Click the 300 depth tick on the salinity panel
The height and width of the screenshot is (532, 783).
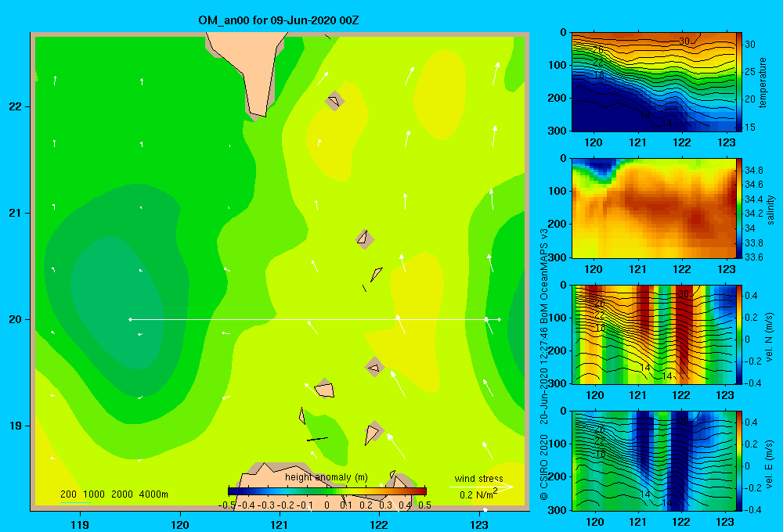(558, 257)
